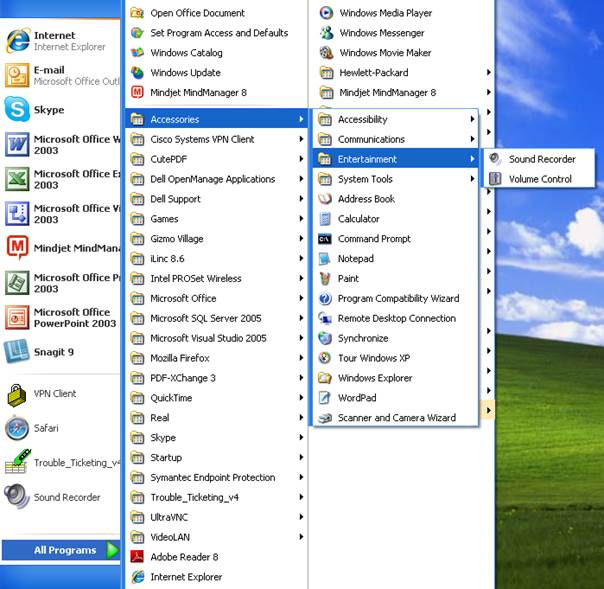Expand the Accessibility submenu arrow
This screenshot has width=604, height=589.
point(472,119)
